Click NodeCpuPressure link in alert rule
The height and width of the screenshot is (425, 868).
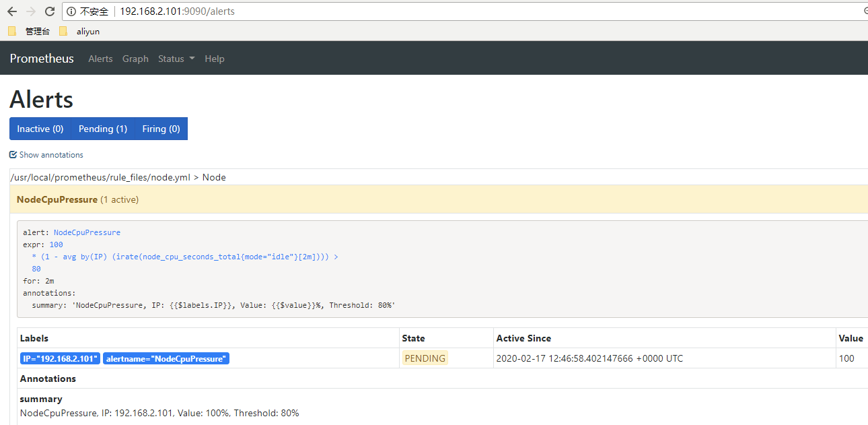click(87, 232)
